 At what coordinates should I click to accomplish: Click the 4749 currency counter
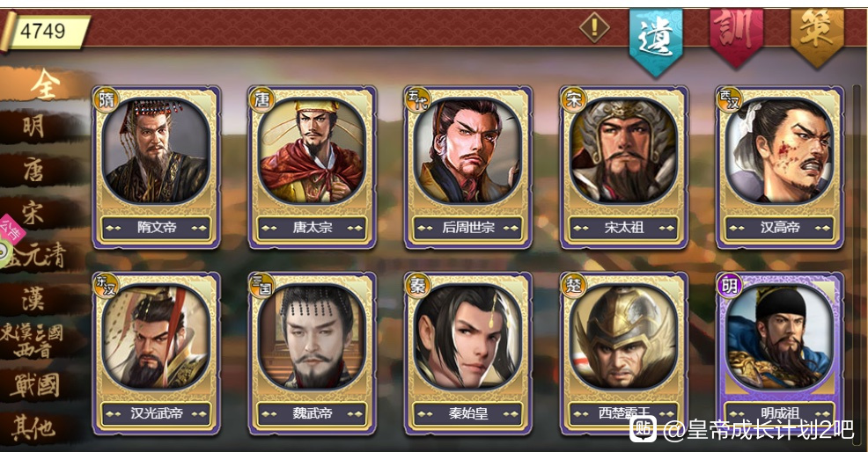pyautogui.click(x=46, y=31)
